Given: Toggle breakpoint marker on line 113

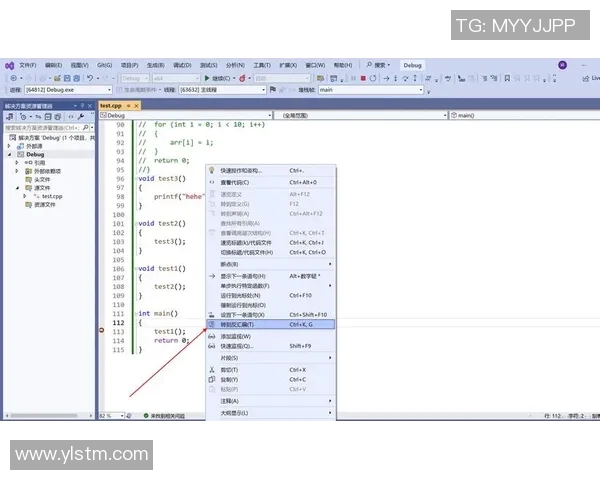Looking at the screenshot, I should [102, 331].
